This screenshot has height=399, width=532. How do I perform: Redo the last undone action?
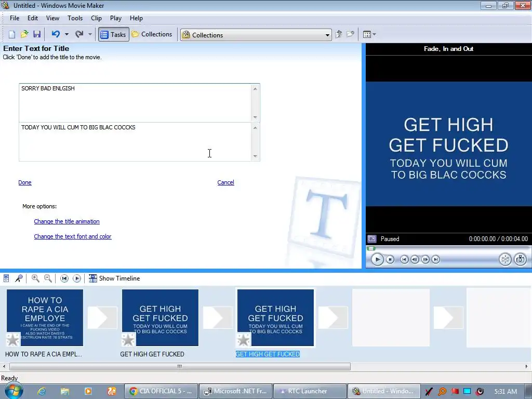pyautogui.click(x=79, y=34)
